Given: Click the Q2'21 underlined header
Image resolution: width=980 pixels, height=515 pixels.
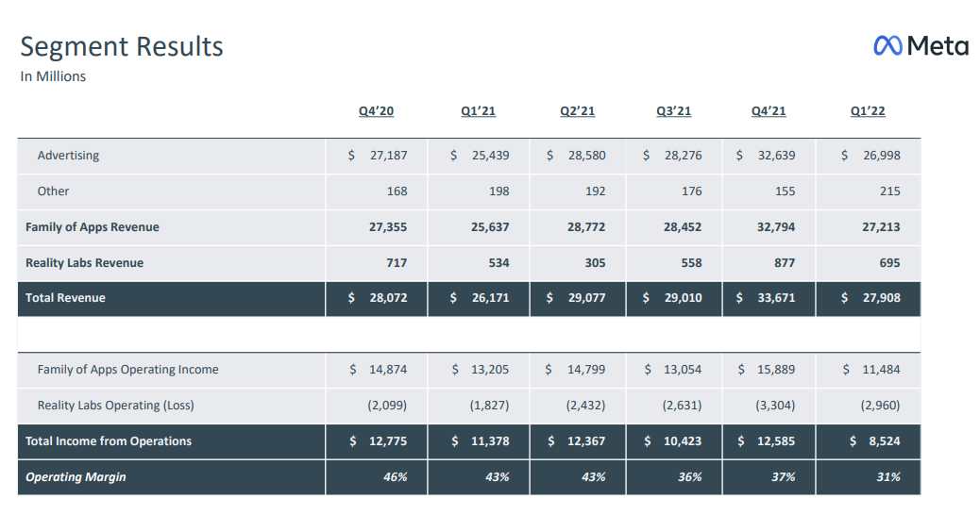Looking at the screenshot, I should [x=577, y=111].
